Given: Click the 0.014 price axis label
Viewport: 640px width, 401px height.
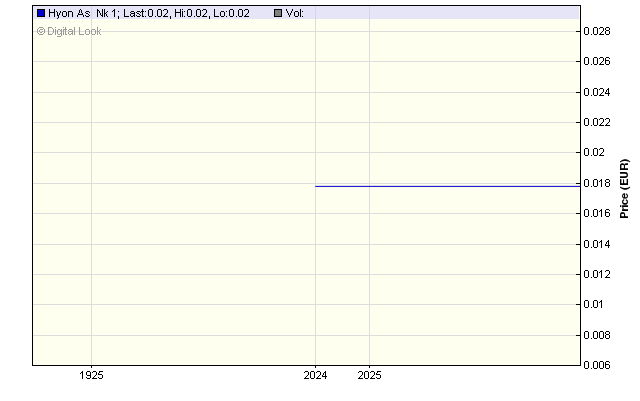Looking at the screenshot, I should (597, 244).
